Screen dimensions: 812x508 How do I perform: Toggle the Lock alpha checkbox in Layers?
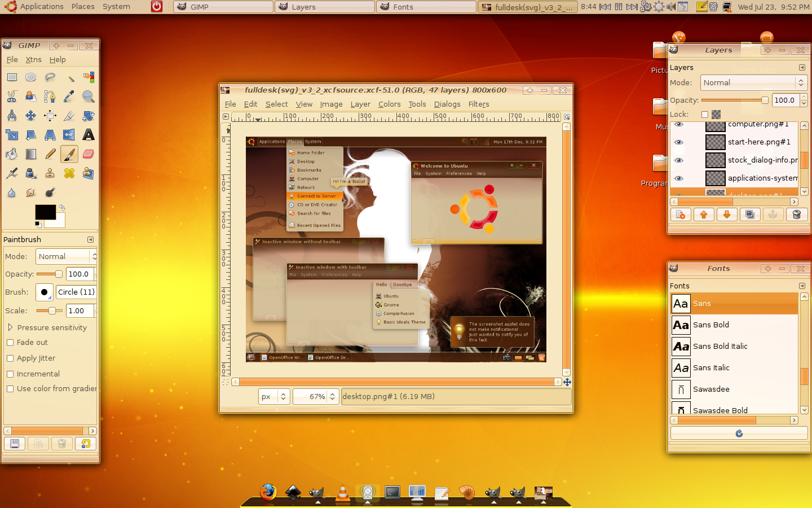coord(705,115)
